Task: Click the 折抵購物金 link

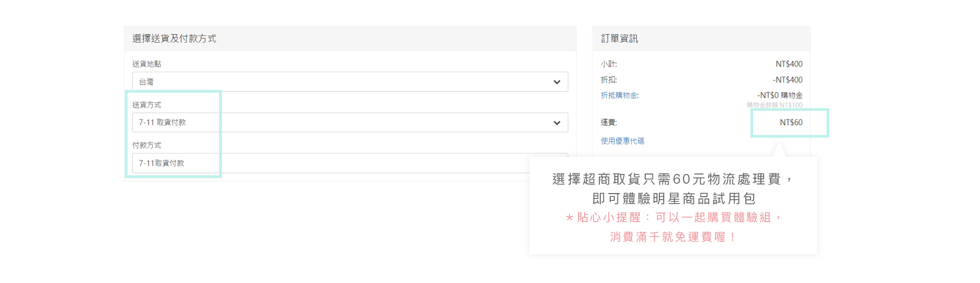Action: pos(619,95)
